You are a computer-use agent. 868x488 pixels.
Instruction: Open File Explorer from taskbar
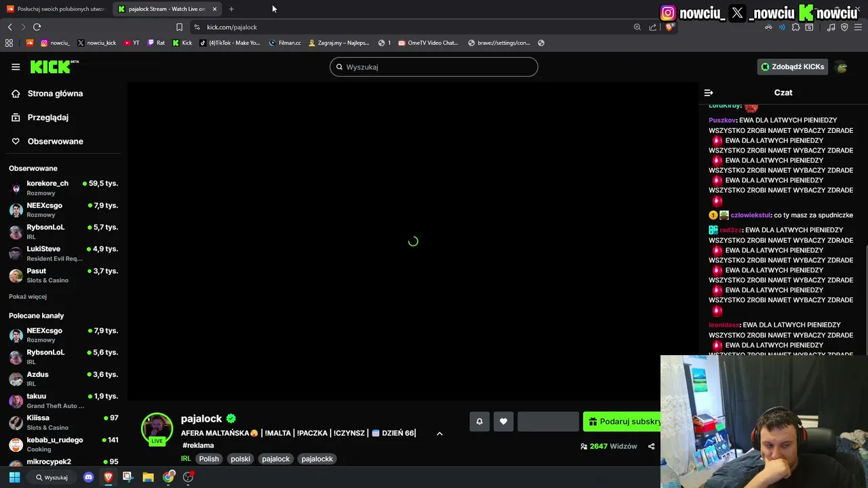pos(148,477)
